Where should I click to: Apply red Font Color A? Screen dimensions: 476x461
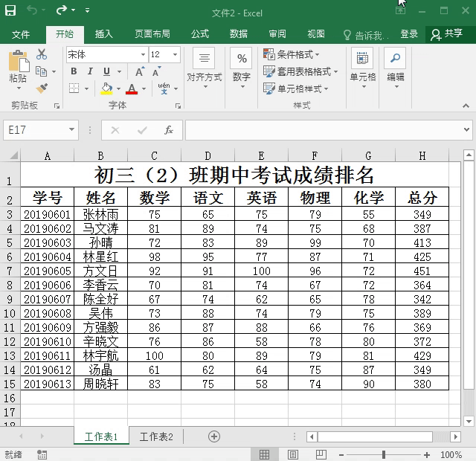[x=132, y=88]
